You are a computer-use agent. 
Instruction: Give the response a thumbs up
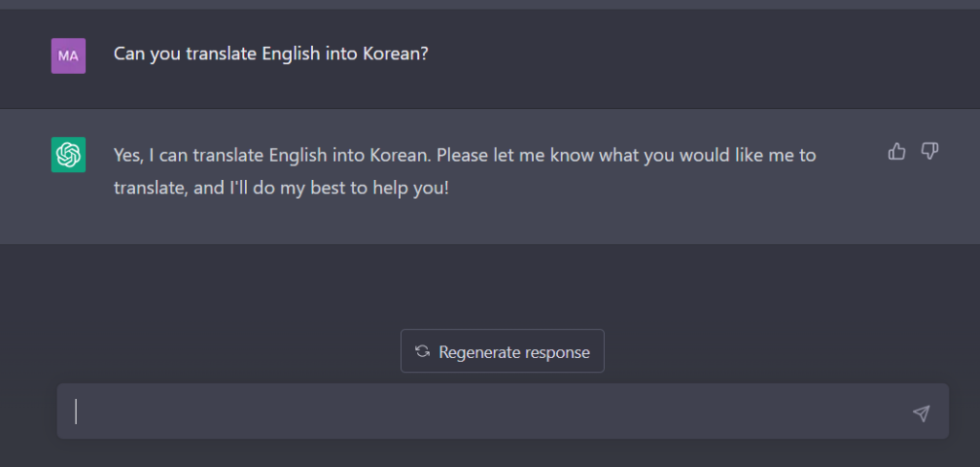tap(896, 151)
